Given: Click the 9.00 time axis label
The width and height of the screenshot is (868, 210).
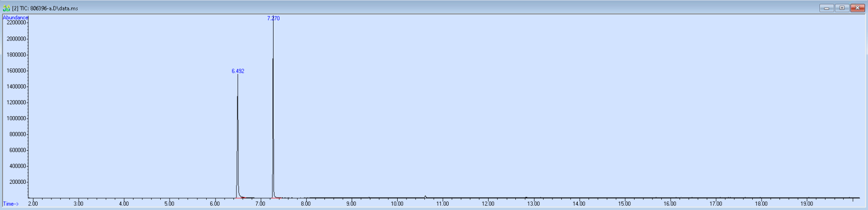Looking at the screenshot, I should click(x=351, y=204).
